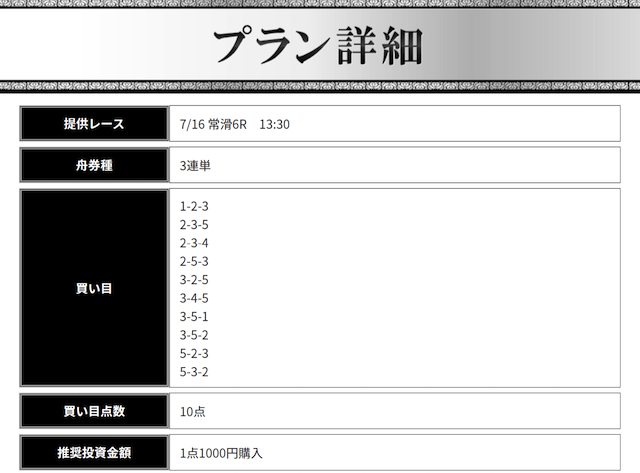Click the プラン詳細 page heading
640x473 pixels.
point(318,46)
